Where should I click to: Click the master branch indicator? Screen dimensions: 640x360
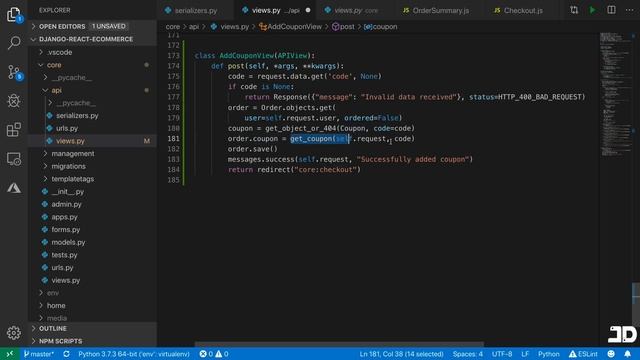[x=39, y=354]
